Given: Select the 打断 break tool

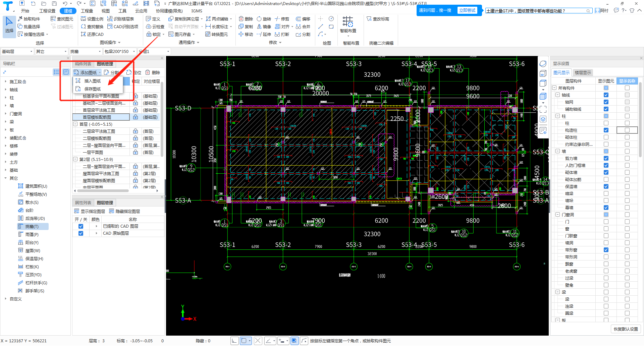Looking at the screenshot, I should point(282,34).
